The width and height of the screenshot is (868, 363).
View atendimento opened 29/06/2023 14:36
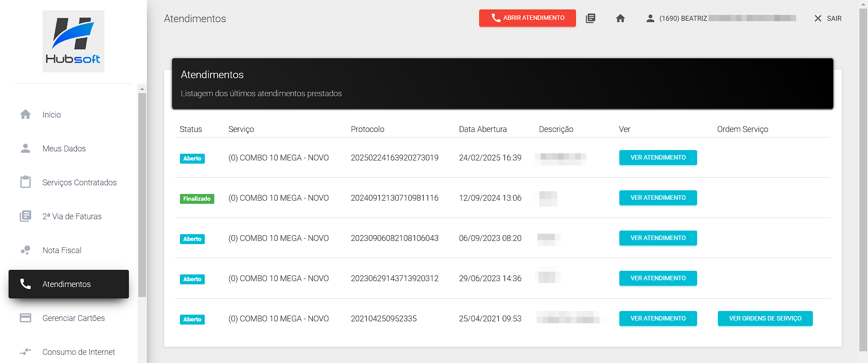coord(658,278)
